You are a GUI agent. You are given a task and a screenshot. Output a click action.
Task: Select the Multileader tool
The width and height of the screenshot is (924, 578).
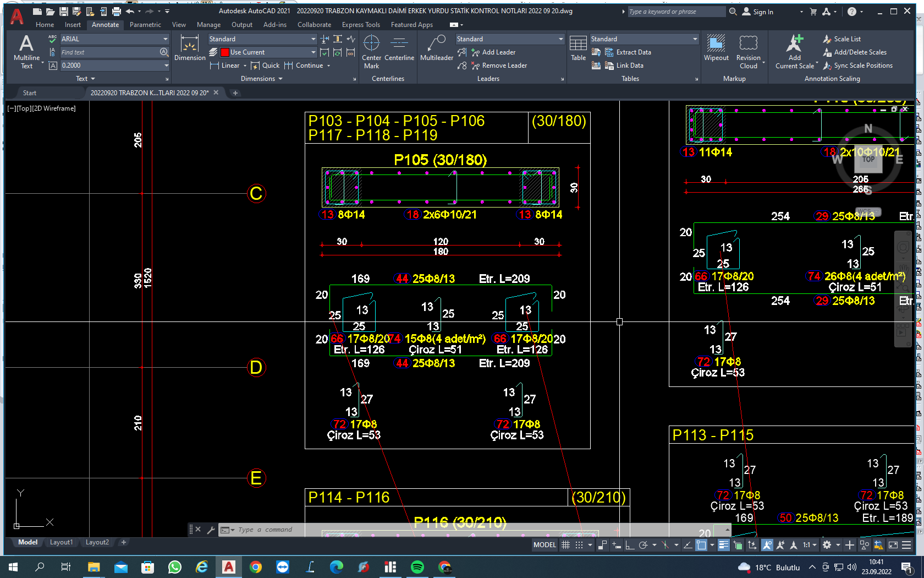point(437,47)
